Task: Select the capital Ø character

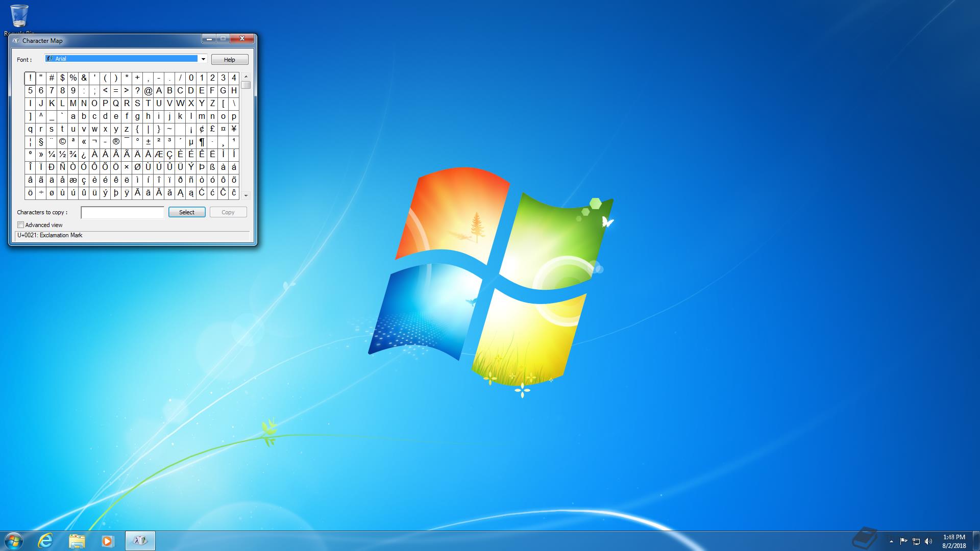Action: (137, 167)
